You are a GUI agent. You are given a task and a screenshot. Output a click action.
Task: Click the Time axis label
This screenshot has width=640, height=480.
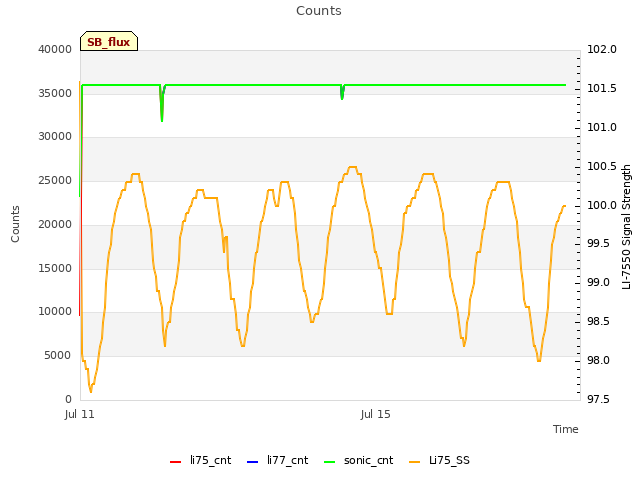pyautogui.click(x=566, y=429)
